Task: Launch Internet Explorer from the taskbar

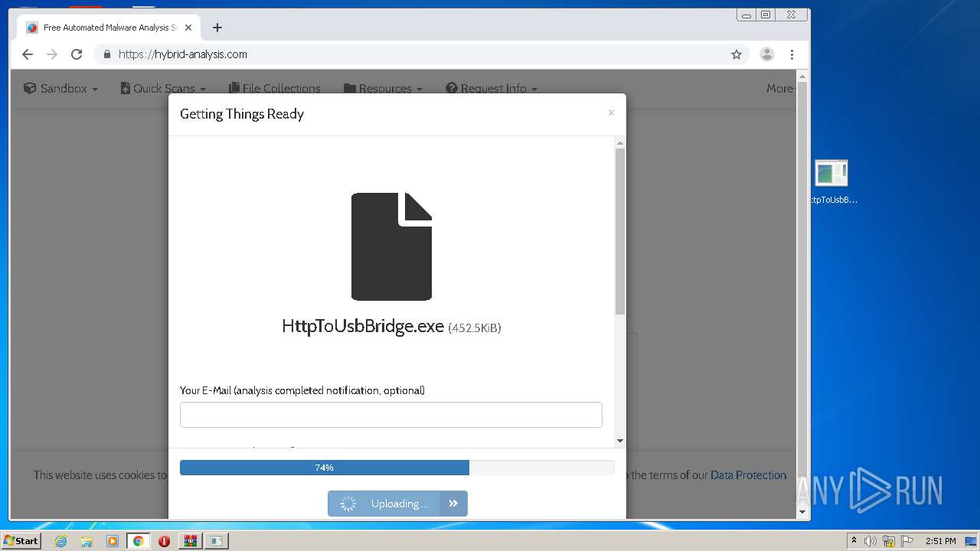Action: (61, 541)
